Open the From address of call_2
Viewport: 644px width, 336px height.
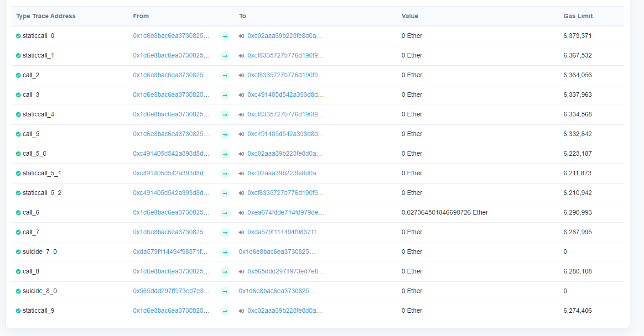coord(171,75)
